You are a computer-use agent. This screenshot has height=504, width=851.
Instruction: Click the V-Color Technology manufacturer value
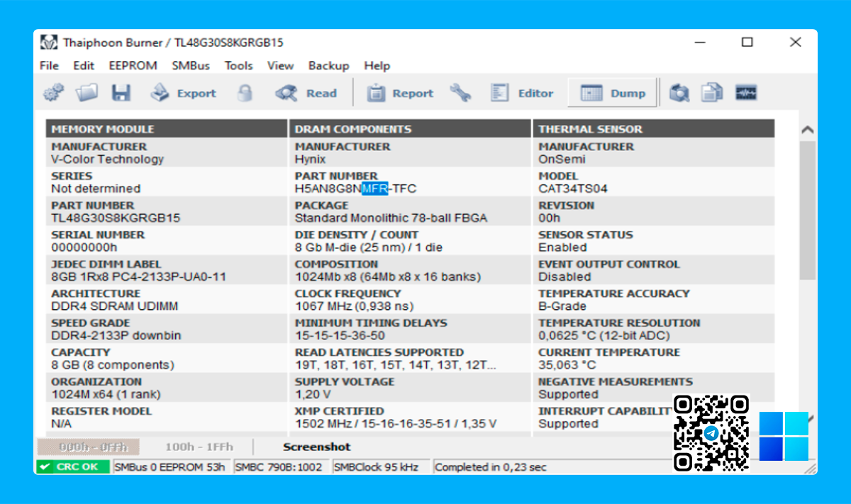click(107, 159)
